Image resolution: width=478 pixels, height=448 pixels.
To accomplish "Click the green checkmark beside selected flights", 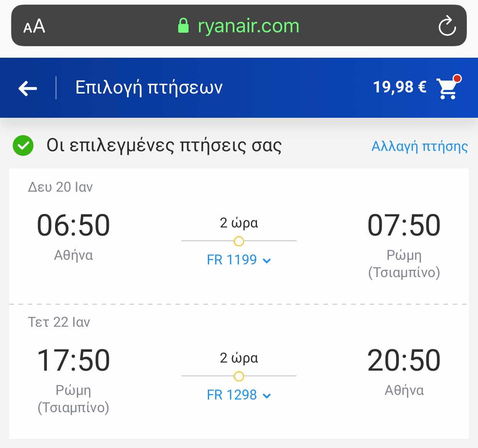I will click(23, 146).
